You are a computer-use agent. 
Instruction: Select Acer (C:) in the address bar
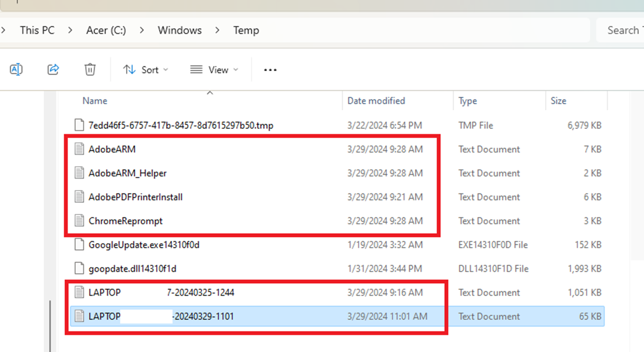coord(106,30)
